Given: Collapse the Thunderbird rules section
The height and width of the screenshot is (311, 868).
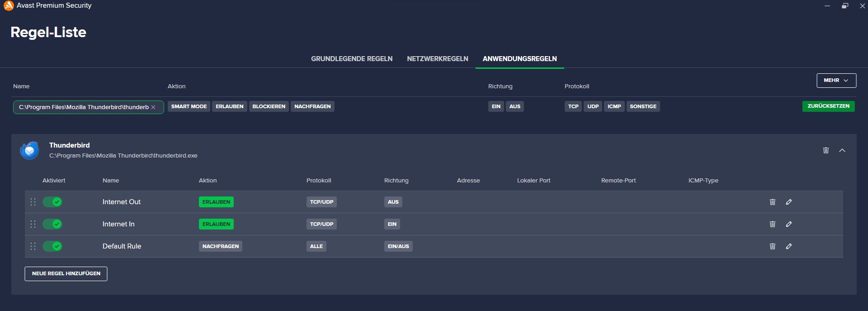Looking at the screenshot, I should click(842, 150).
